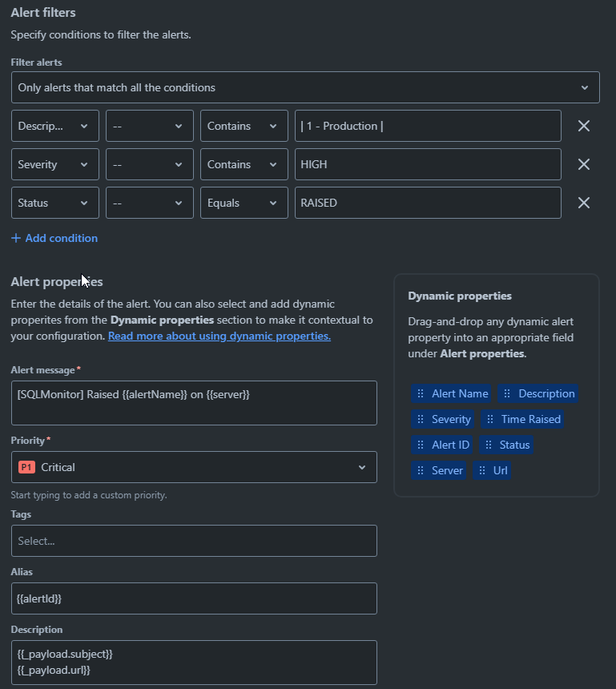This screenshot has width=616, height=689.
Task: Open the NOT selector in Description row
Action: [149, 126]
